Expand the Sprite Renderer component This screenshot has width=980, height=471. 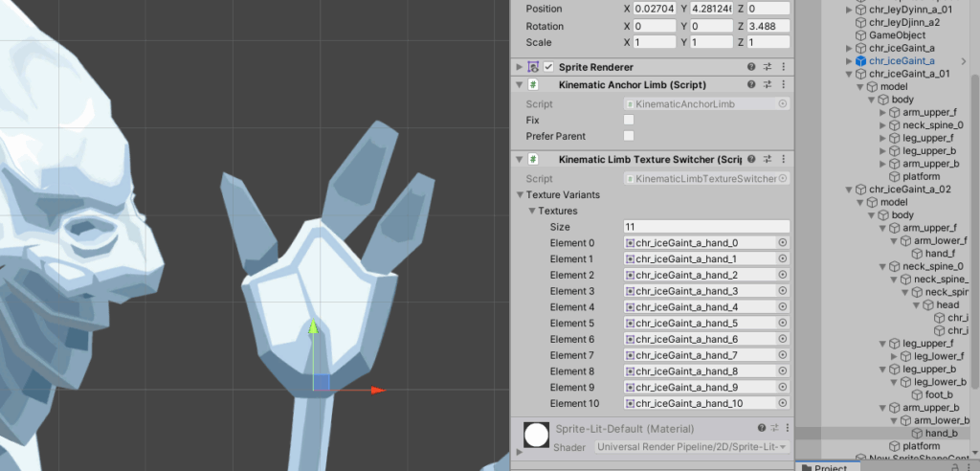tap(520, 67)
